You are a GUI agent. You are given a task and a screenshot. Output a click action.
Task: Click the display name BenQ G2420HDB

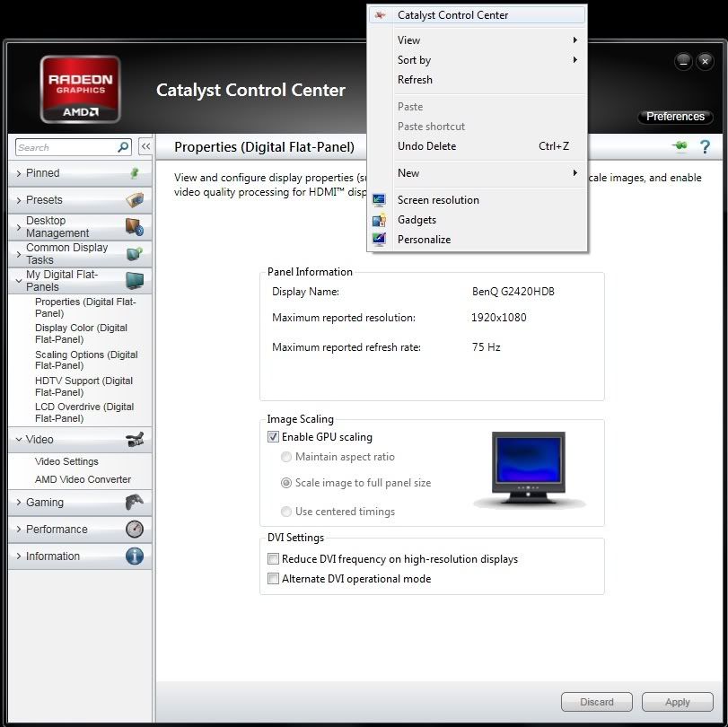(x=513, y=292)
